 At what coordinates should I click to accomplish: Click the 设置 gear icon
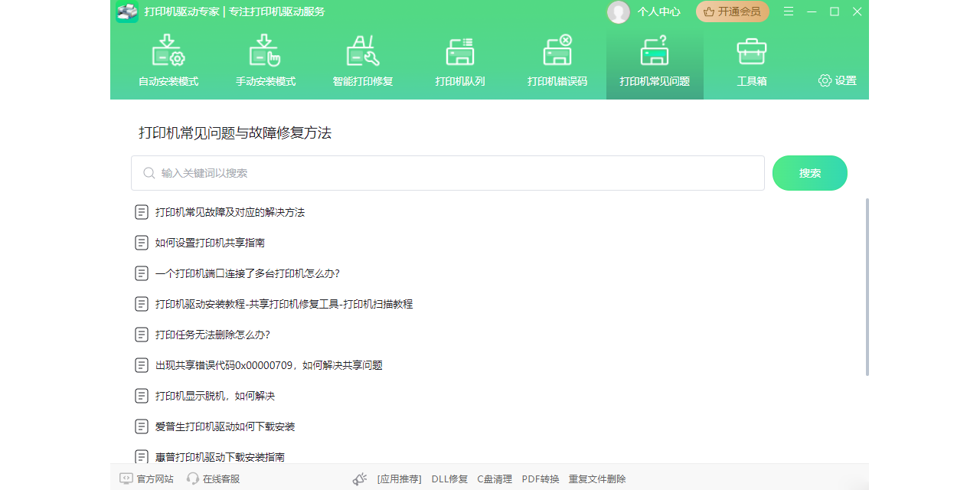pyautogui.click(x=825, y=80)
